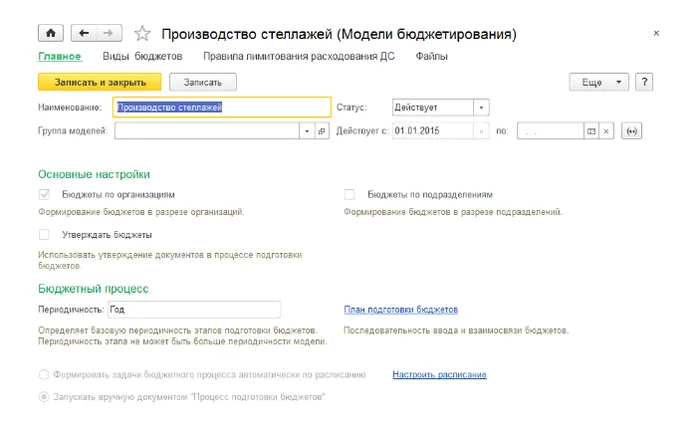Enable Бюджеты по подразделениям checkbox
This screenshot has width=700, height=437.
click(x=350, y=195)
